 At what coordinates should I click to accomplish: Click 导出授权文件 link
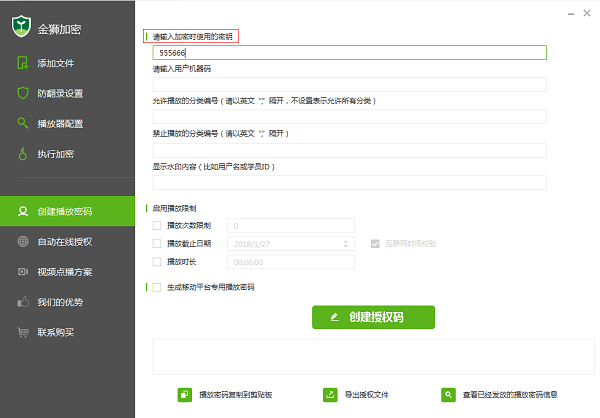367,395
